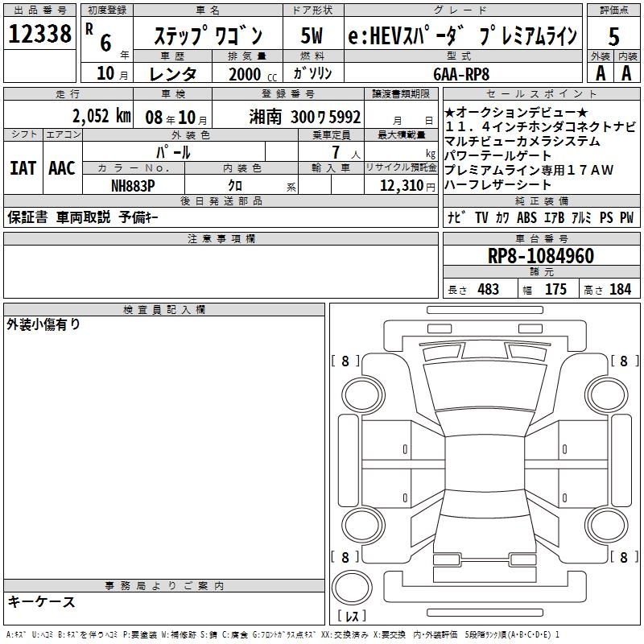Click the exterior color パール
The height and width of the screenshot is (644, 644).
point(173,152)
